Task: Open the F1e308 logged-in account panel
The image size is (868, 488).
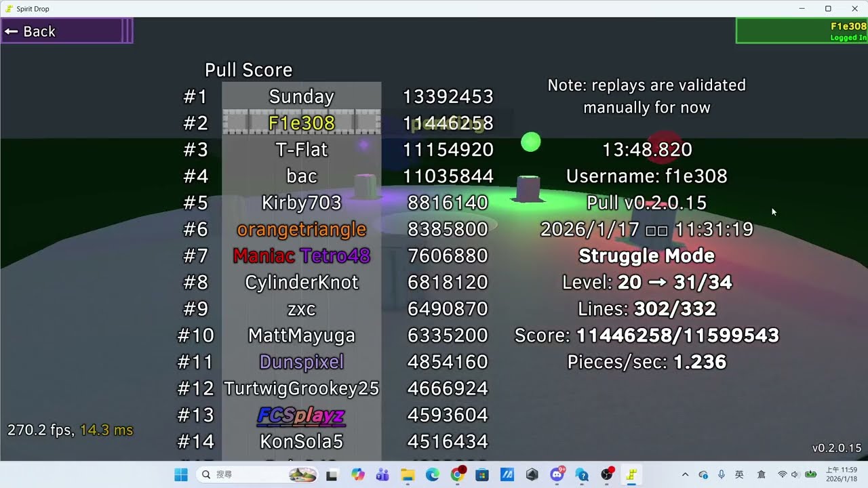Action: coord(802,31)
